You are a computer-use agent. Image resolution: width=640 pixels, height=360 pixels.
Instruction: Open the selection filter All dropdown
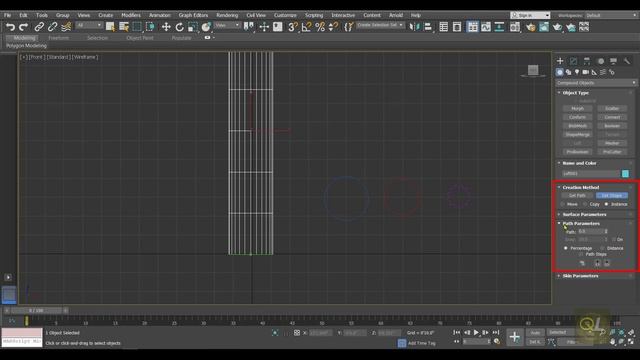point(89,25)
